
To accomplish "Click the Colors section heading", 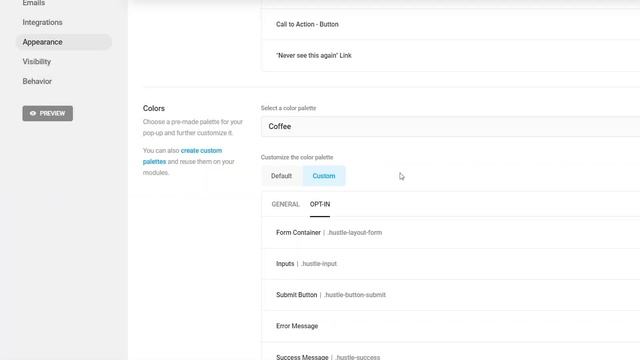I will pyautogui.click(x=154, y=109).
